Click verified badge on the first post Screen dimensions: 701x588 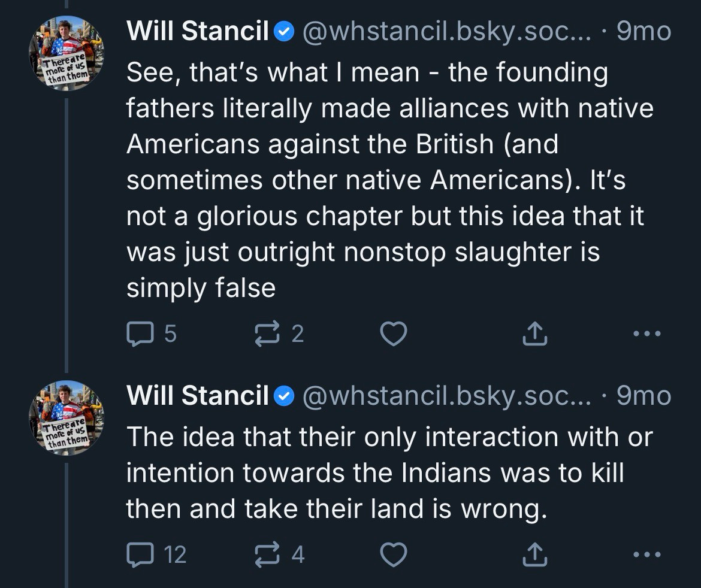284,32
